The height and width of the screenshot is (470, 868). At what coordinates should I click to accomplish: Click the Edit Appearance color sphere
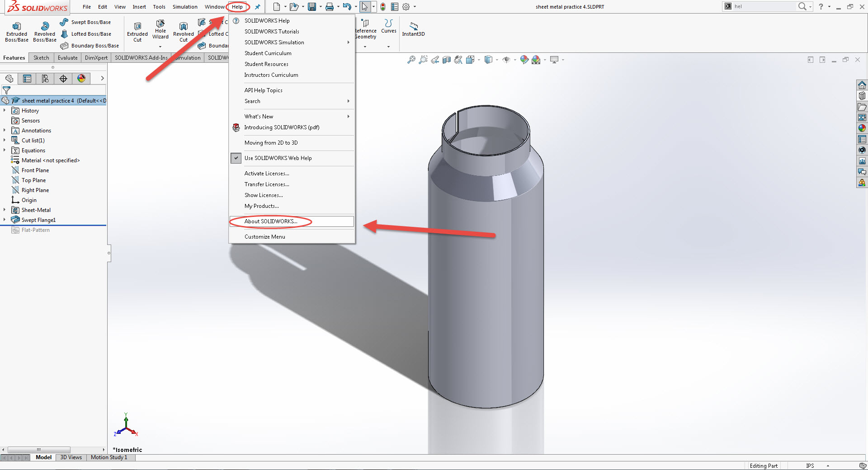[523, 59]
